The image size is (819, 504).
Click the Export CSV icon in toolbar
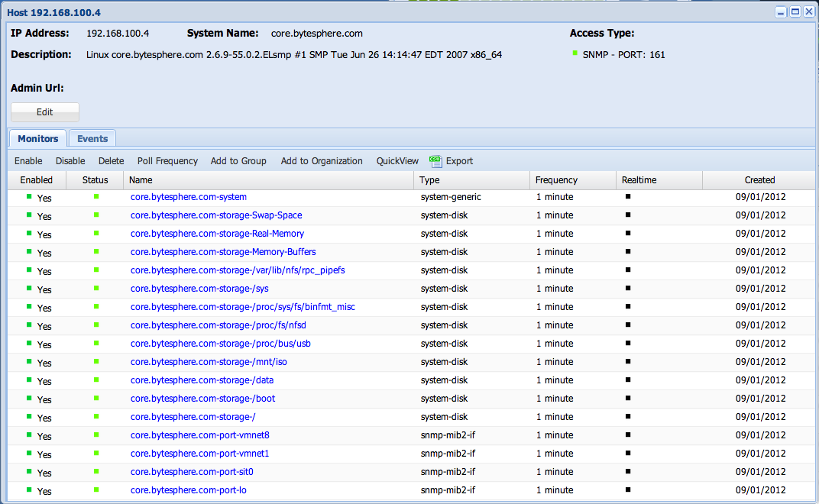click(435, 161)
